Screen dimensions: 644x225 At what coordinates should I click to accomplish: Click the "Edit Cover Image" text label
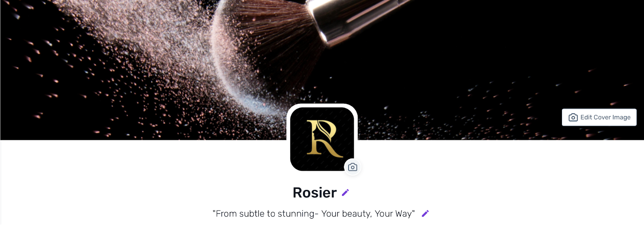pyautogui.click(x=605, y=117)
